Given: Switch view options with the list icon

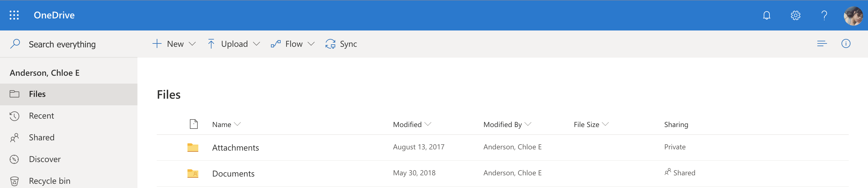Looking at the screenshot, I should (822, 43).
